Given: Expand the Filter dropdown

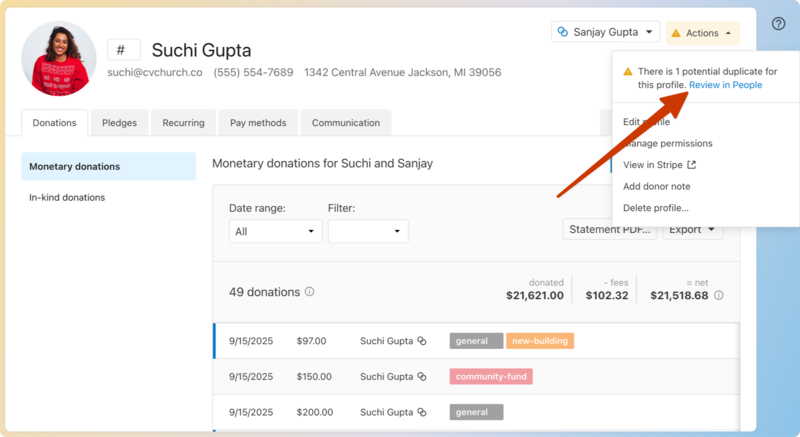Looking at the screenshot, I should 368,231.
